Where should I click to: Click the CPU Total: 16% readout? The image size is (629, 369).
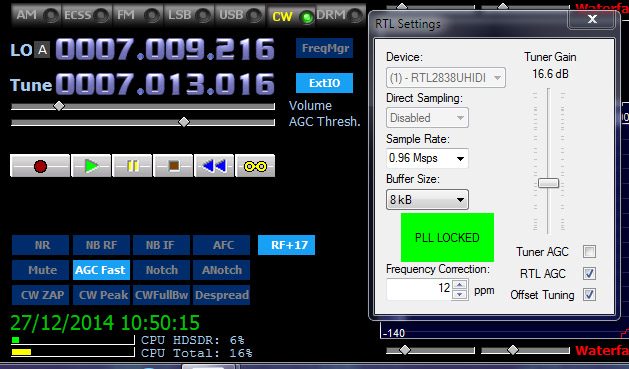tap(197, 353)
